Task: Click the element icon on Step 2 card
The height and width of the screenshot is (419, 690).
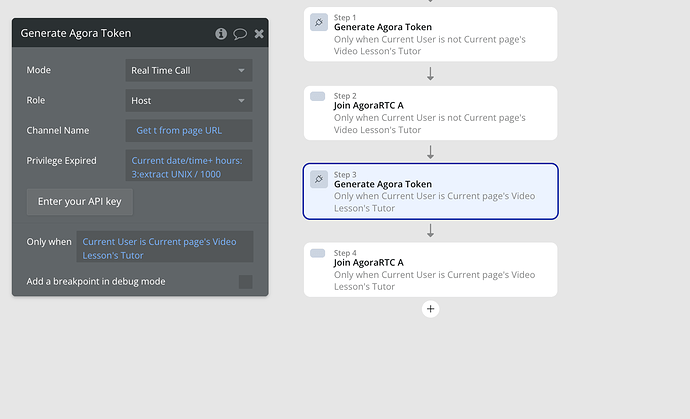Action: pos(317,96)
